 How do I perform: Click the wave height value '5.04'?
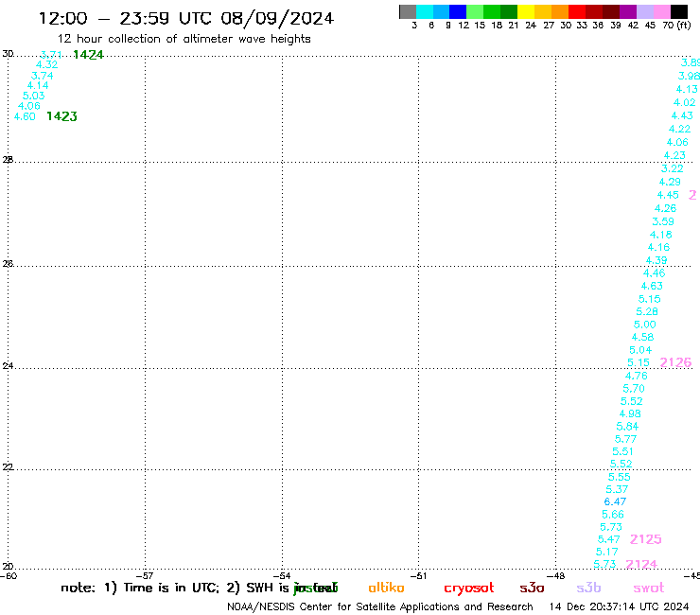click(x=640, y=350)
